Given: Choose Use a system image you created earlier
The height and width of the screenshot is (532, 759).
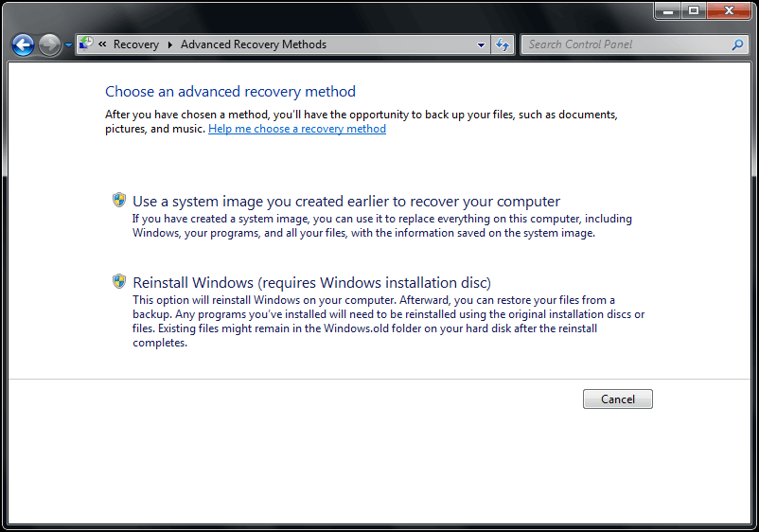Looking at the screenshot, I should click(346, 201).
